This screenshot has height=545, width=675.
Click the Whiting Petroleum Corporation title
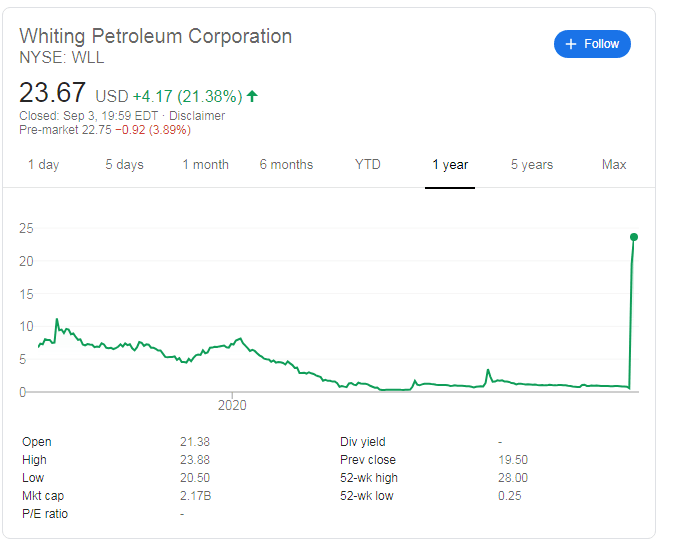[156, 36]
